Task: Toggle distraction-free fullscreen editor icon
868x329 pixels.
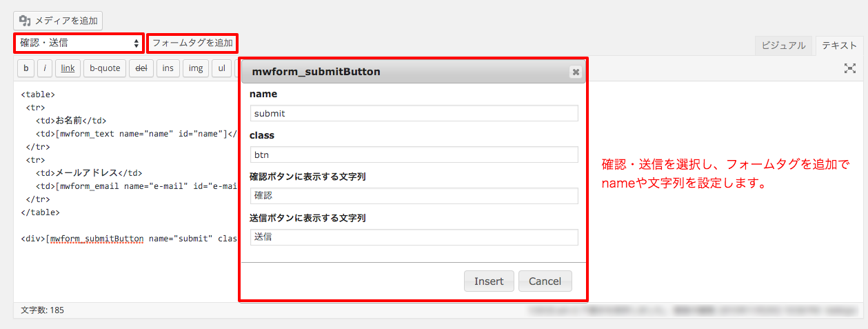Action: coord(850,68)
